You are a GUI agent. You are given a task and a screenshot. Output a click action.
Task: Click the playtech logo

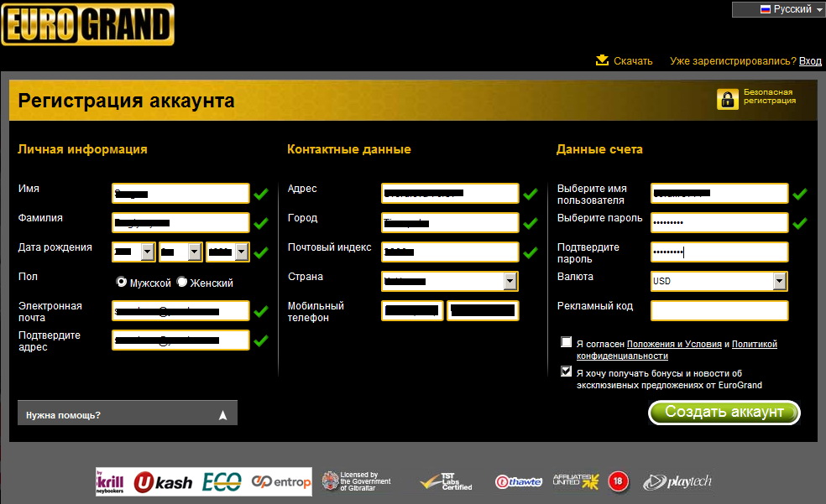(677, 481)
